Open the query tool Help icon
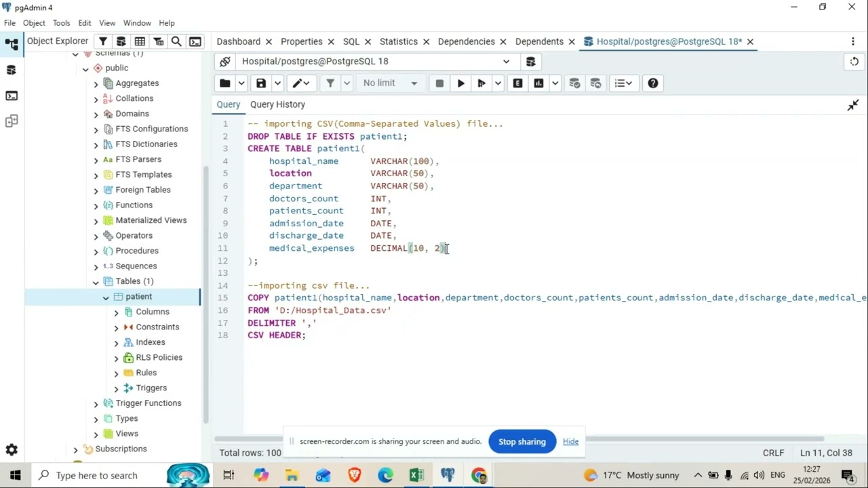Screen dimensions: 868x488 pos(653,83)
